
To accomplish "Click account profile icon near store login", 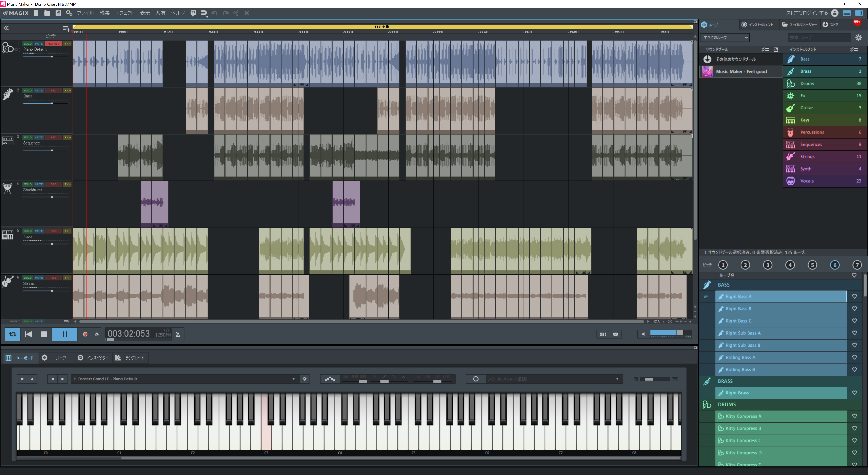I will click(x=835, y=13).
